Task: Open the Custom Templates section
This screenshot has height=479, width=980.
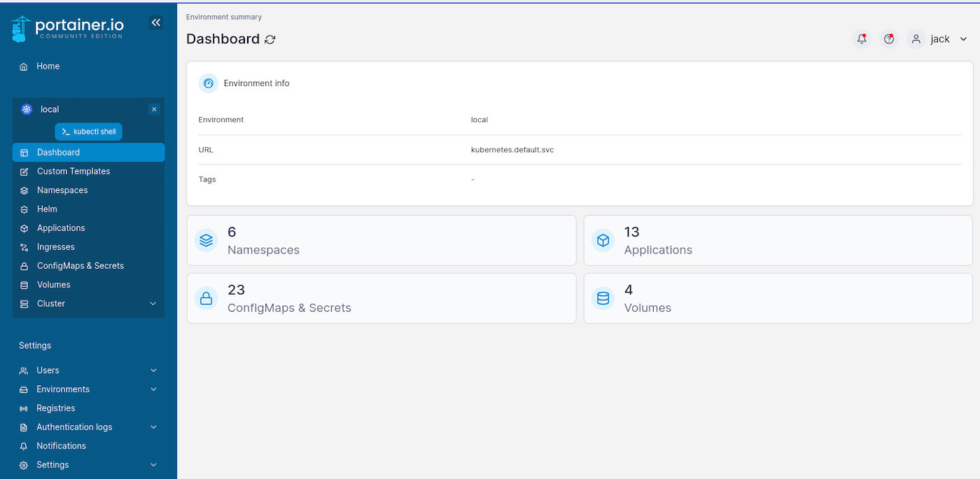Action: coord(73,171)
